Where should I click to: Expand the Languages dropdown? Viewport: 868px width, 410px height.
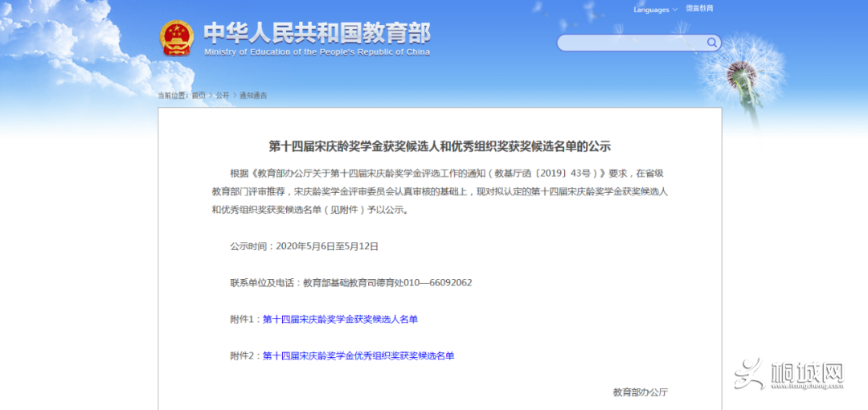[x=656, y=10]
